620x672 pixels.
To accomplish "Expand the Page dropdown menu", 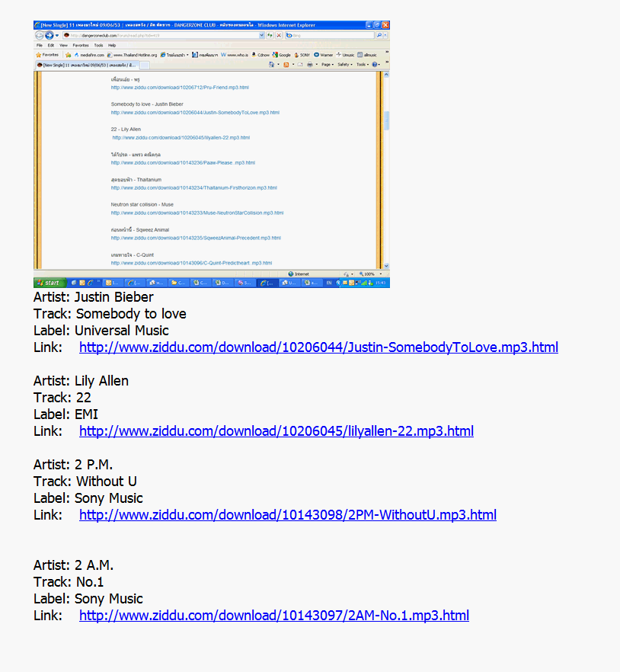I will click(x=328, y=65).
